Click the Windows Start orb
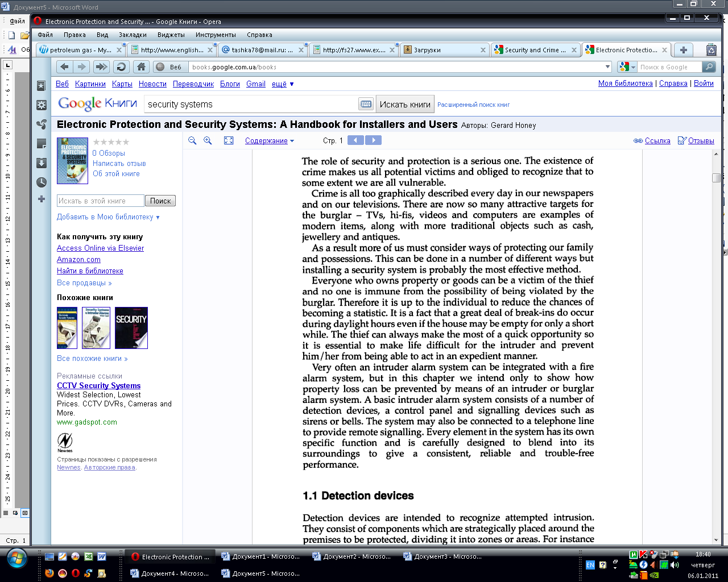The width and height of the screenshot is (728, 582). point(16,558)
